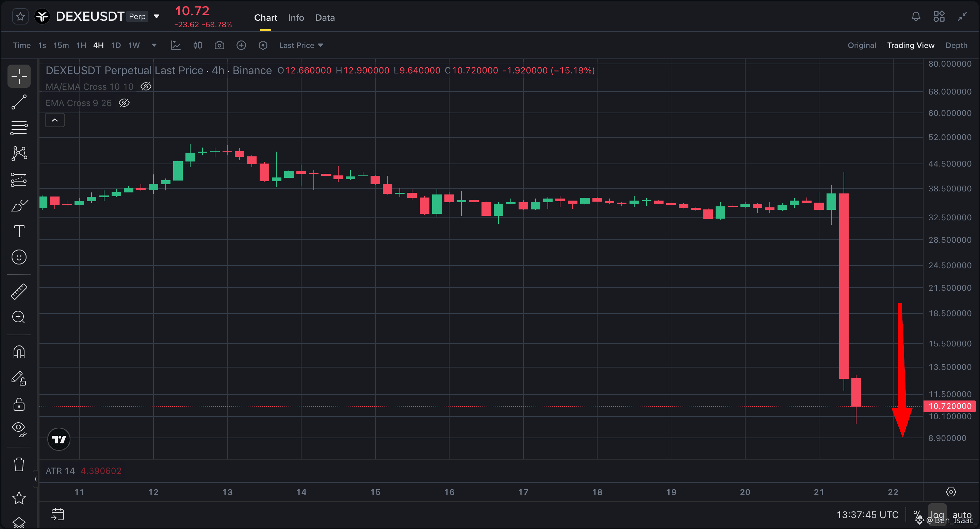Click the 13:37:45 UTC timezone selector

(867, 515)
